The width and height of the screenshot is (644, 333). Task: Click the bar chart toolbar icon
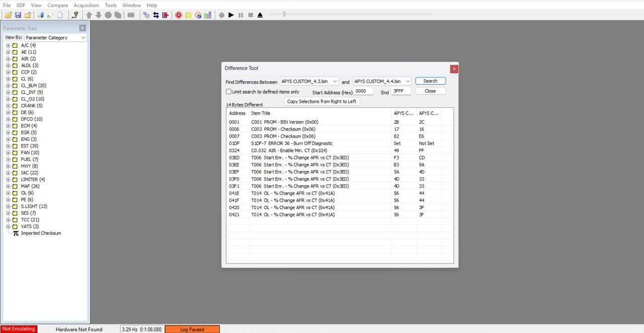point(207,15)
